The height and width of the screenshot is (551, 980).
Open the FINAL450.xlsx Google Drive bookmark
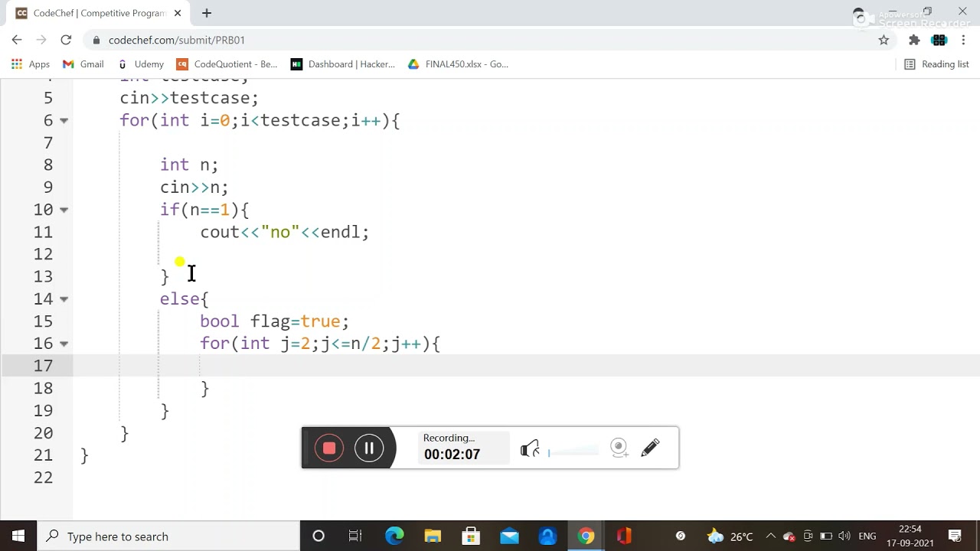(458, 64)
